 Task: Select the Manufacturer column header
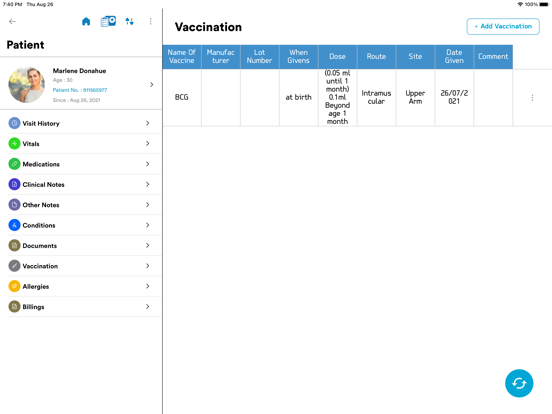point(221,57)
